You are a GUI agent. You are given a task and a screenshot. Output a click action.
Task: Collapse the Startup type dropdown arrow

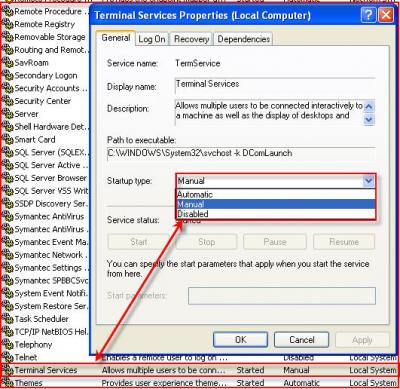tap(368, 181)
